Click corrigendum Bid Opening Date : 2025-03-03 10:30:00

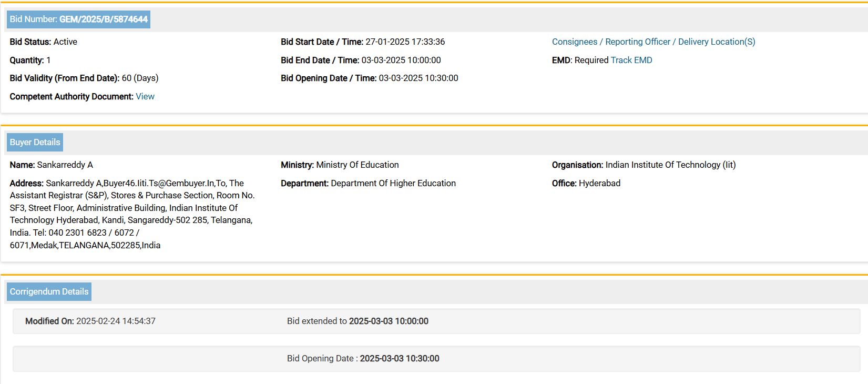tap(363, 359)
